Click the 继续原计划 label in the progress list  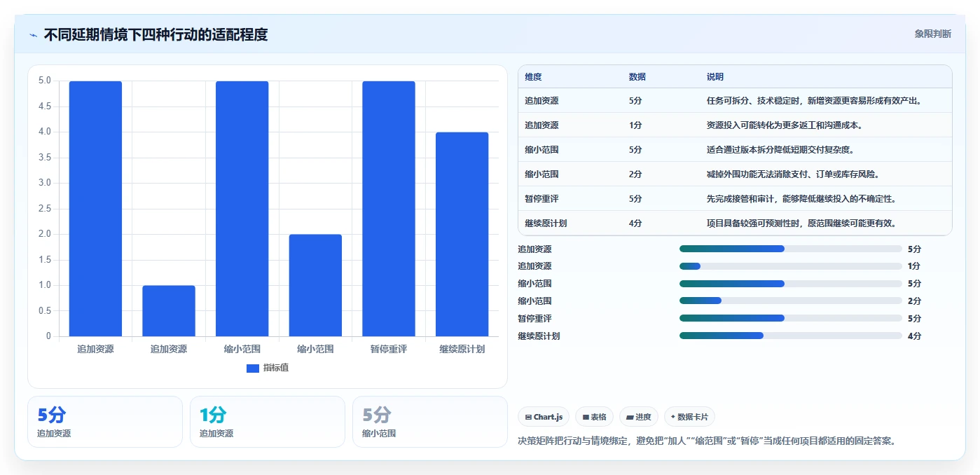click(x=539, y=336)
